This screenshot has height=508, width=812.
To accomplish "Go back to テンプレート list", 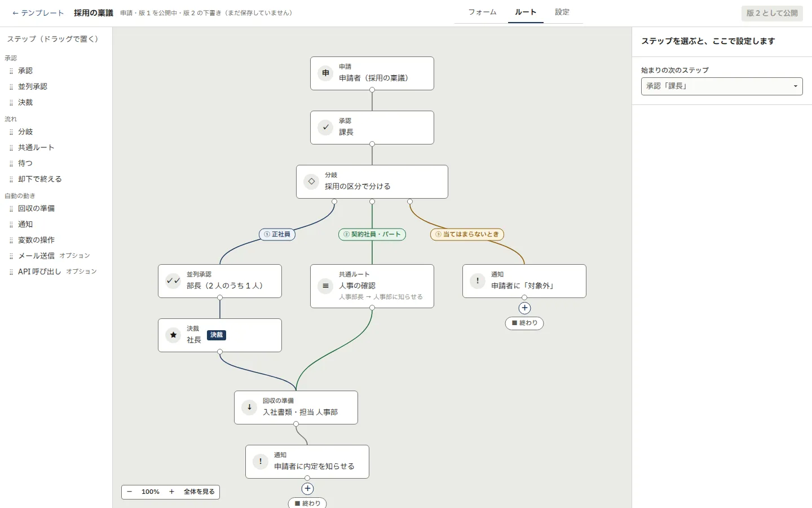I will pyautogui.click(x=38, y=13).
